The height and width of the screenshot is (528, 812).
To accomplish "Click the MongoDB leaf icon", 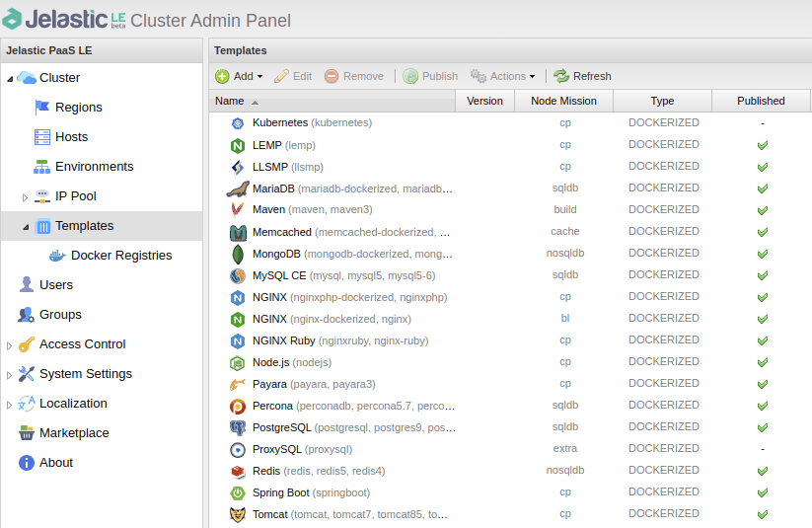I will click(237, 254).
